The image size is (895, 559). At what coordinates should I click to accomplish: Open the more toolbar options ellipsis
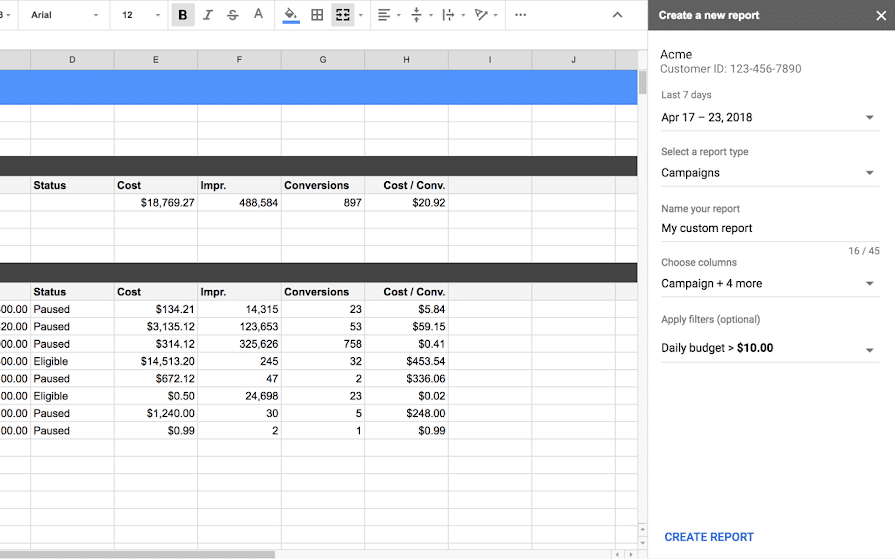pos(520,15)
